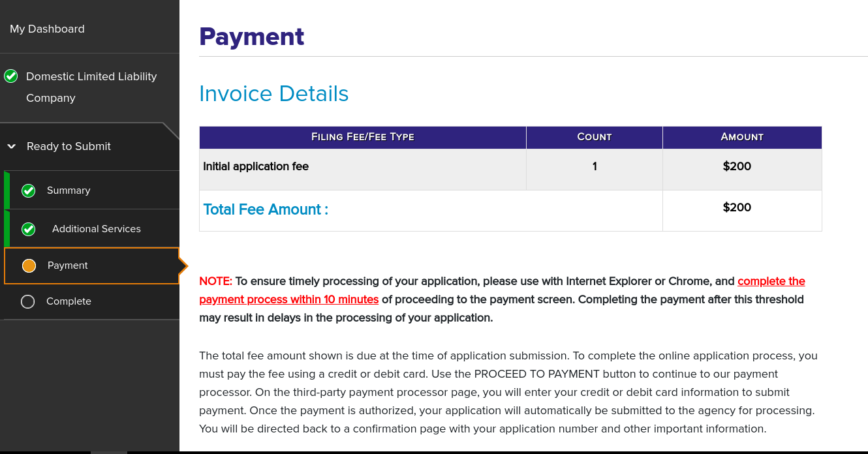Click the orange Payment step circle
Image resolution: width=868 pixels, height=454 pixels.
coord(29,265)
